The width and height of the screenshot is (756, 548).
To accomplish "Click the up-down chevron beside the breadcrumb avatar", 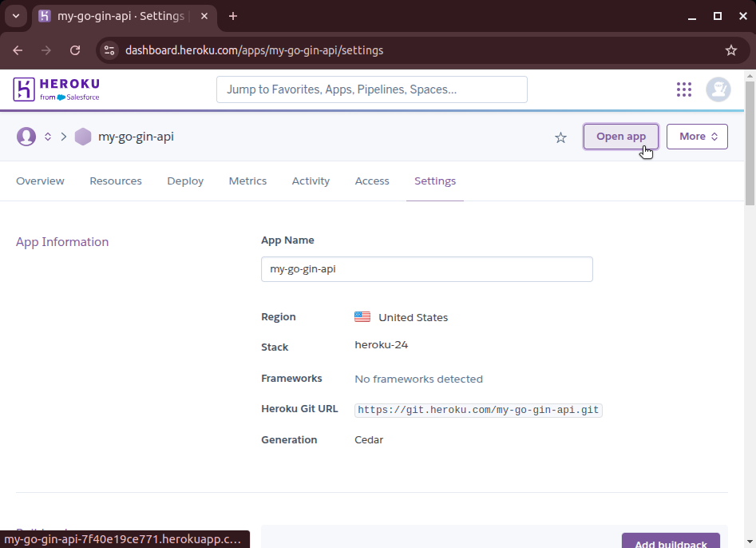I will [47, 137].
